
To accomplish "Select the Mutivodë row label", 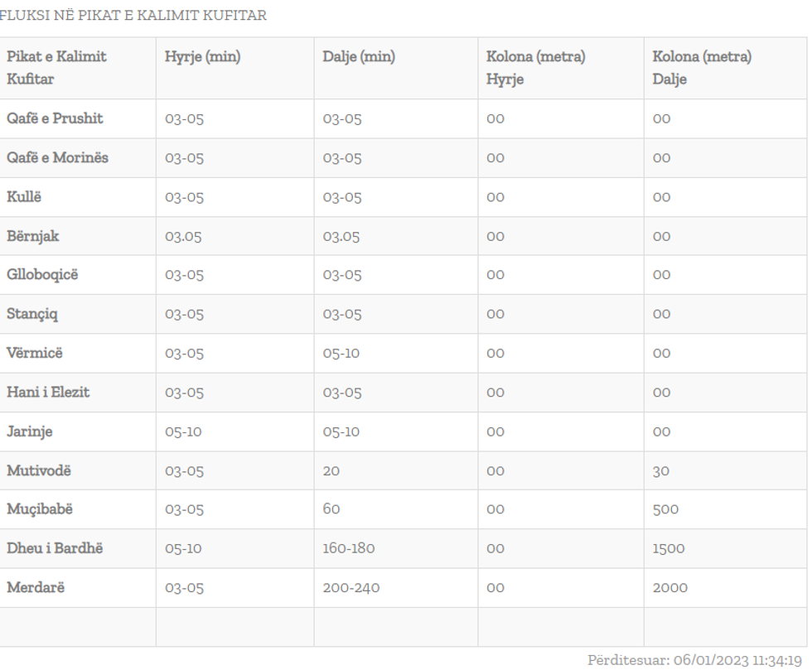I will click(39, 470).
